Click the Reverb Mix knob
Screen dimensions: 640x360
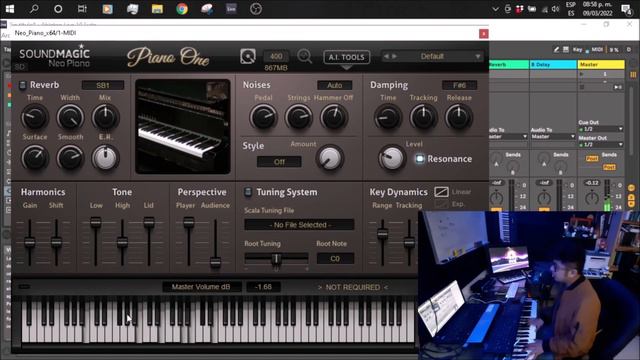[105, 118]
